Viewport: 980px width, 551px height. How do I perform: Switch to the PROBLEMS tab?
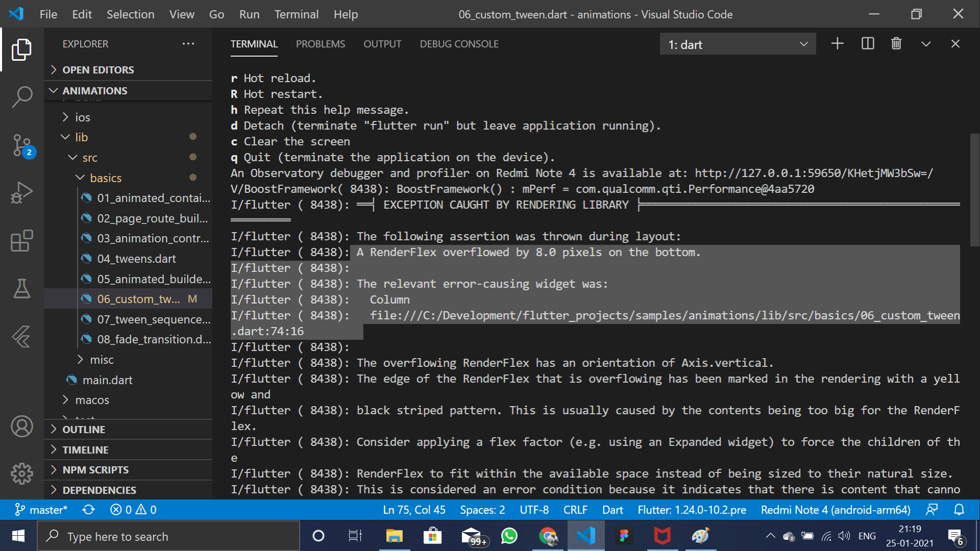321,44
